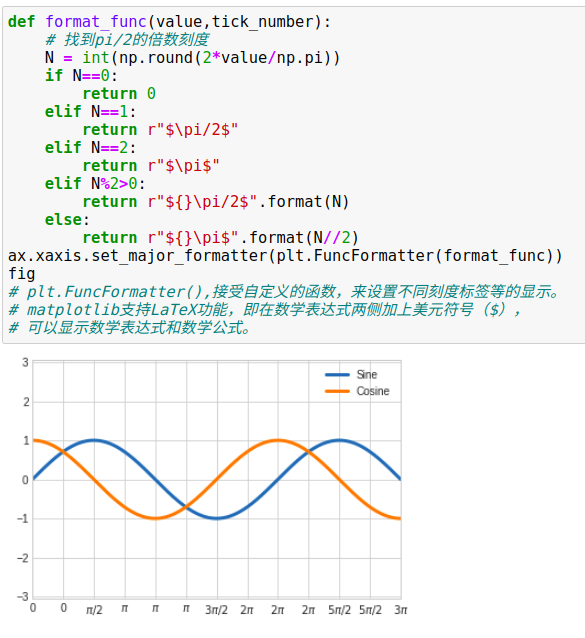585x638 pixels.
Task: Click the comment starting '# matplotlib支持LaTeX功能'
Action: (264, 310)
